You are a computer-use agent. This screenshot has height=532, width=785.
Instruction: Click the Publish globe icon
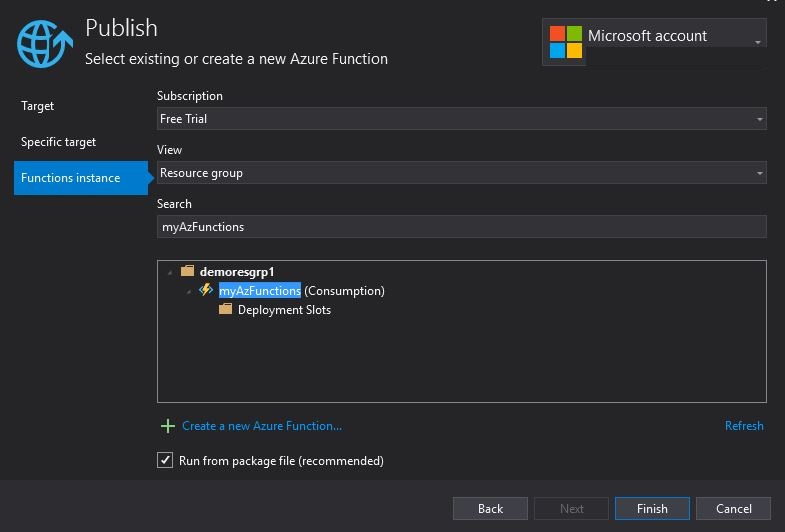[x=44, y=44]
